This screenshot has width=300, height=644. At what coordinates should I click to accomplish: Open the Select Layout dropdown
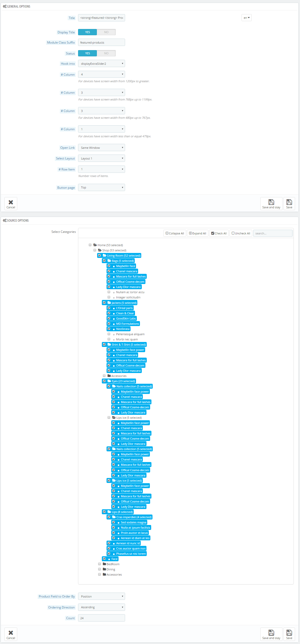102,158
